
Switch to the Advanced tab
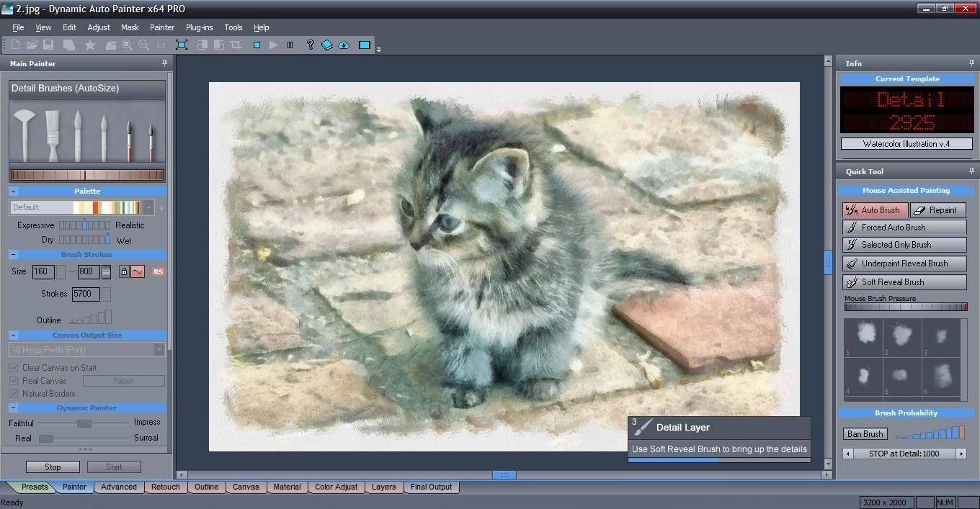[x=119, y=487]
